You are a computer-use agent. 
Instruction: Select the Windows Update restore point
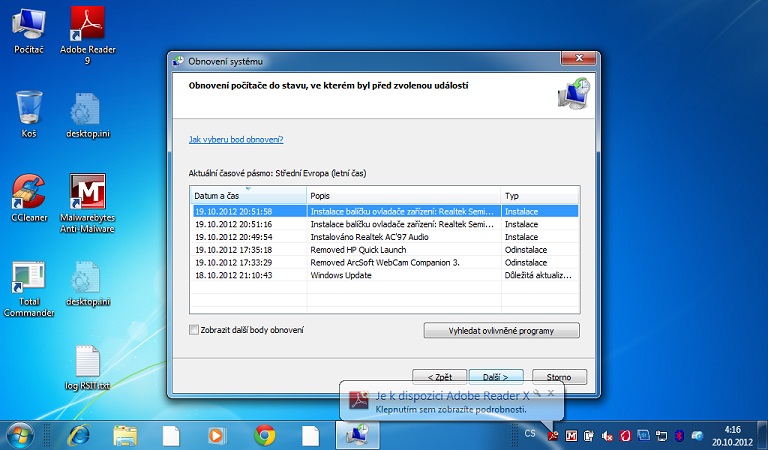pyautogui.click(x=340, y=275)
